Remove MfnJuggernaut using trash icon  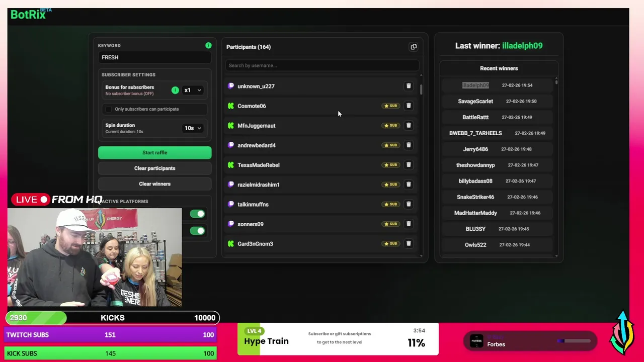409,125
